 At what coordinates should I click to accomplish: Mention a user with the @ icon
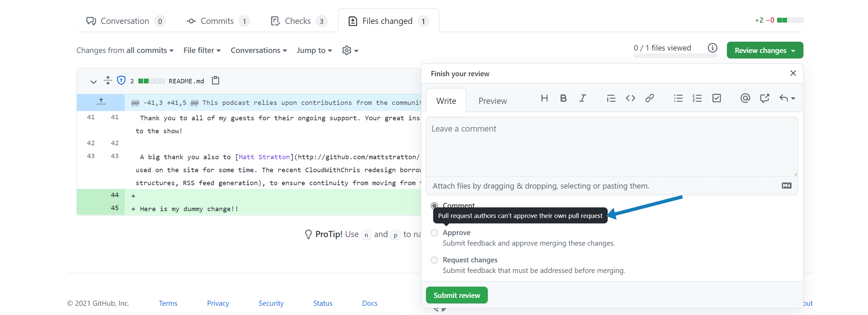745,98
